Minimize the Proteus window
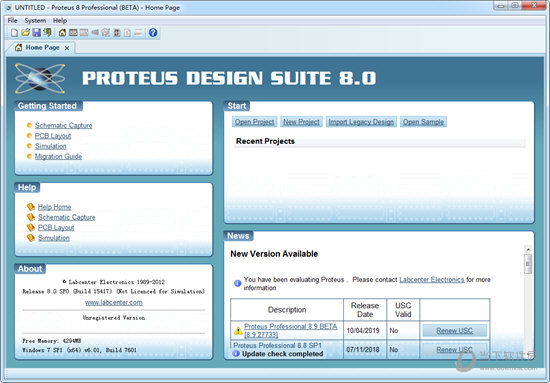The width and height of the screenshot is (550, 383). pos(501,6)
